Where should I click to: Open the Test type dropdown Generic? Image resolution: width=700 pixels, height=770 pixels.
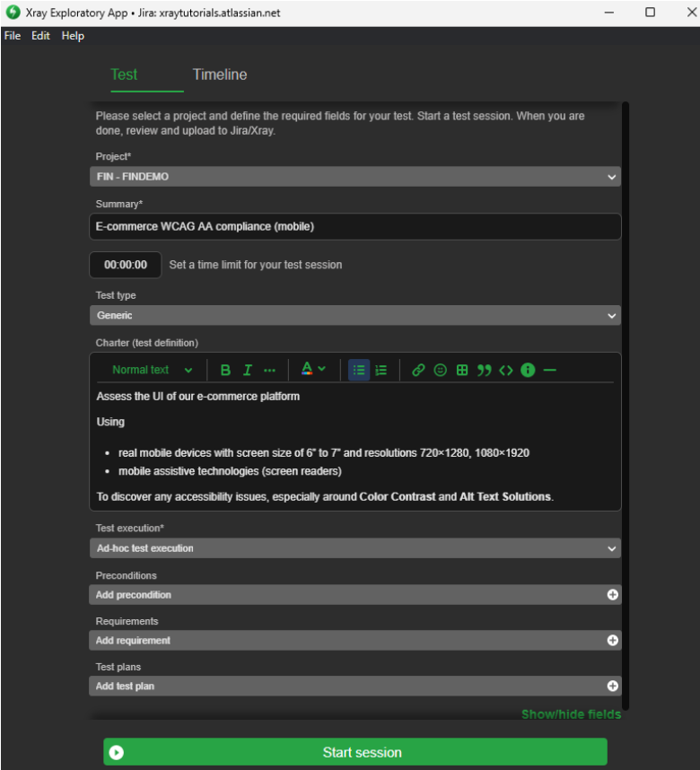pos(355,315)
